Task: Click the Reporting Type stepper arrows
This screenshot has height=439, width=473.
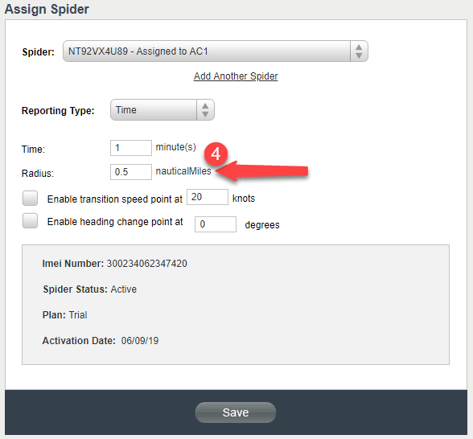Action: coord(205,110)
